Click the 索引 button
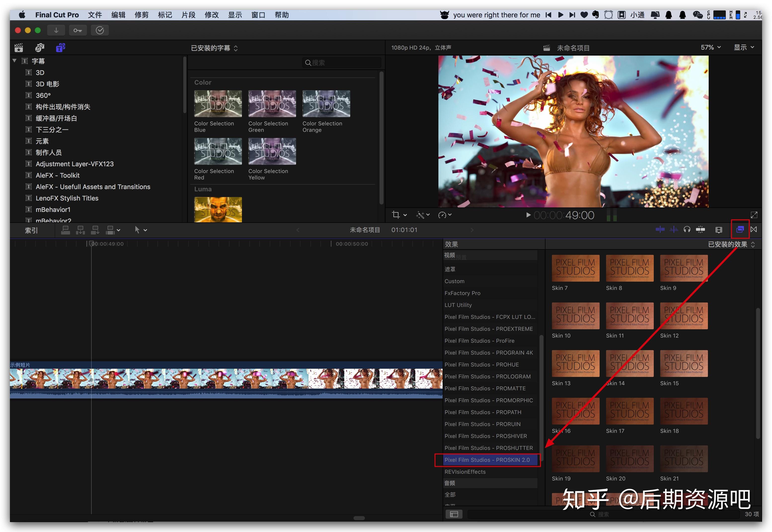The width and height of the screenshot is (772, 532). click(31, 230)
